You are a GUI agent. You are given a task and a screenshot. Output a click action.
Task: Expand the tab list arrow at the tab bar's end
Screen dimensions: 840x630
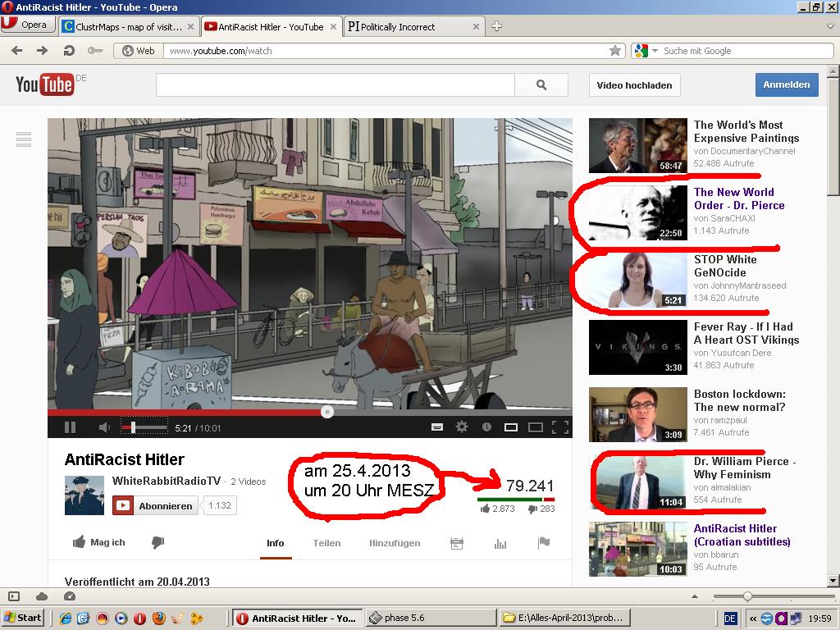point(830,25)
